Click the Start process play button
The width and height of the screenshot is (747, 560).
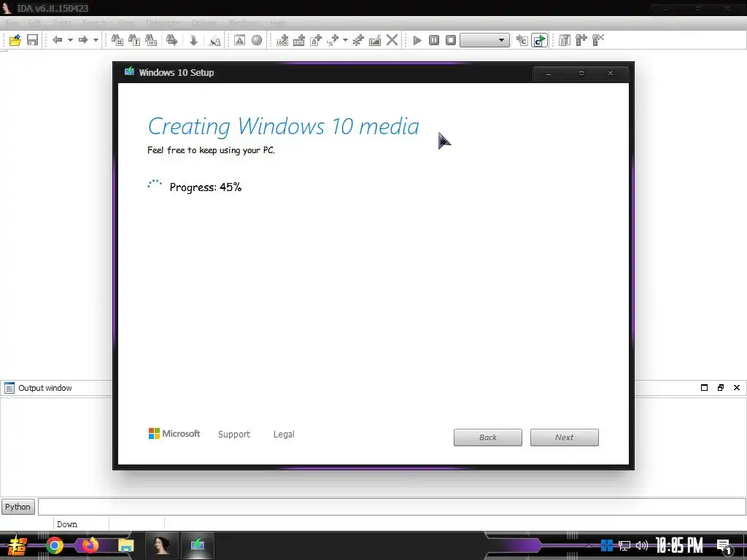point(417,40)
